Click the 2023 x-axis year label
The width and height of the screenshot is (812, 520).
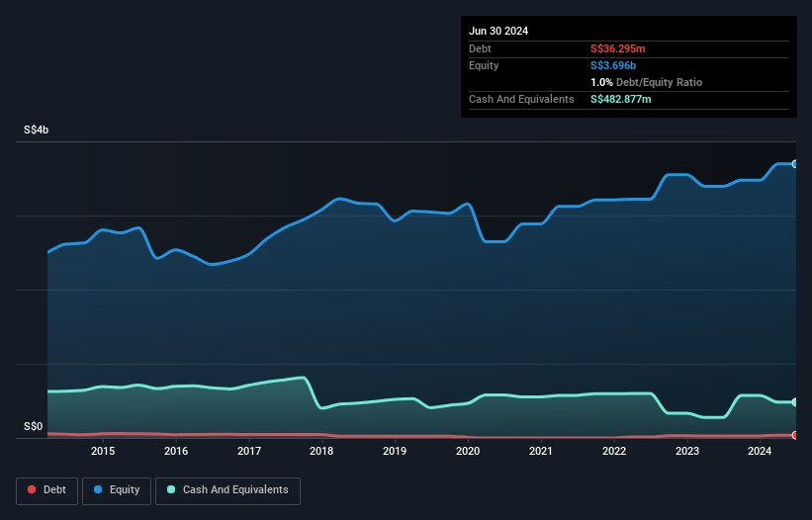[687, 452]
